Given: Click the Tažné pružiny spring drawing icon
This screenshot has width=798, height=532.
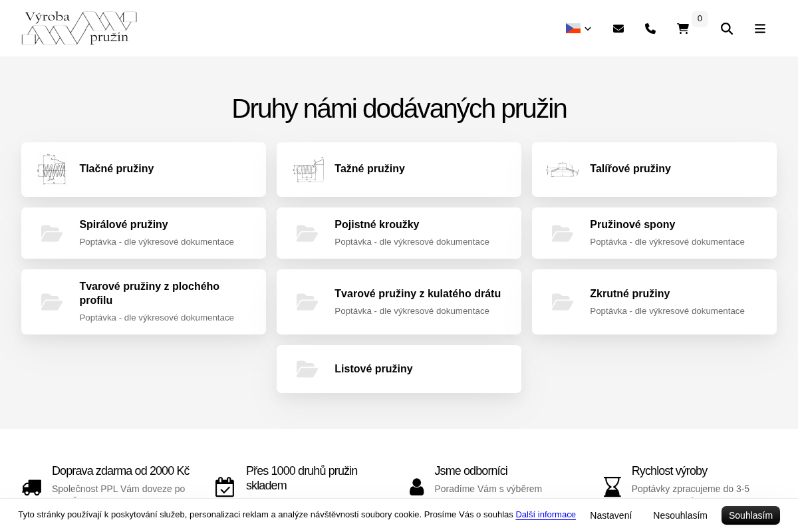Looking at the screenshot, I should pos(308,170).
